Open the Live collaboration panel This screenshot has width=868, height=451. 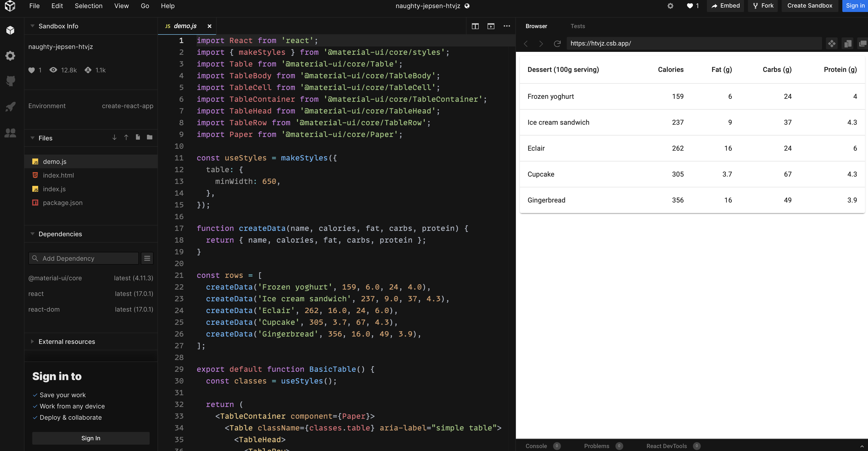pyautogui.click(x=10, y=133)
